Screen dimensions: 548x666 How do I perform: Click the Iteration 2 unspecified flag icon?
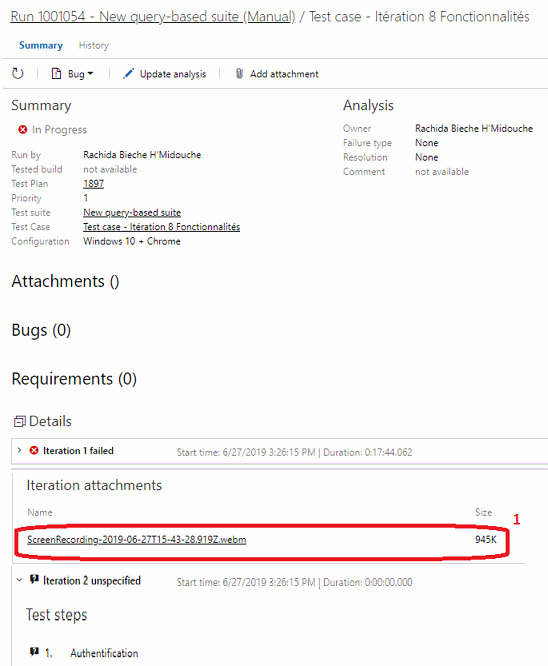tap(34, 579)
